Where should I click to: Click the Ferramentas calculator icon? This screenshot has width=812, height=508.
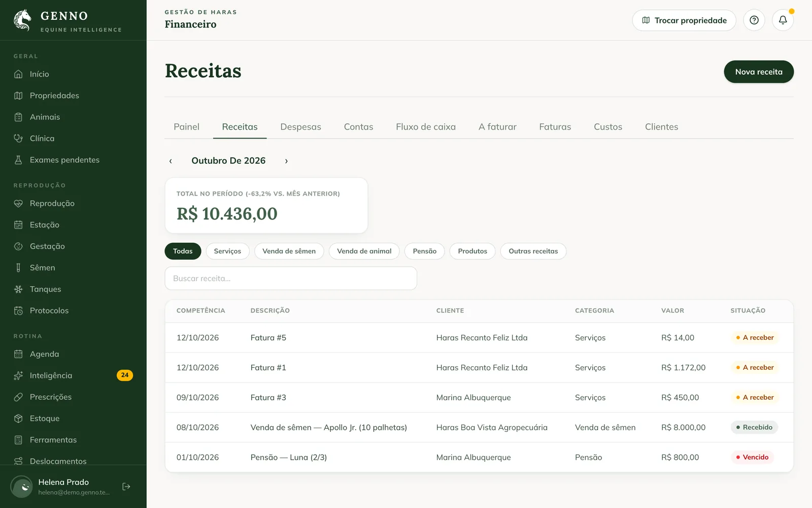tap(18, 440)
